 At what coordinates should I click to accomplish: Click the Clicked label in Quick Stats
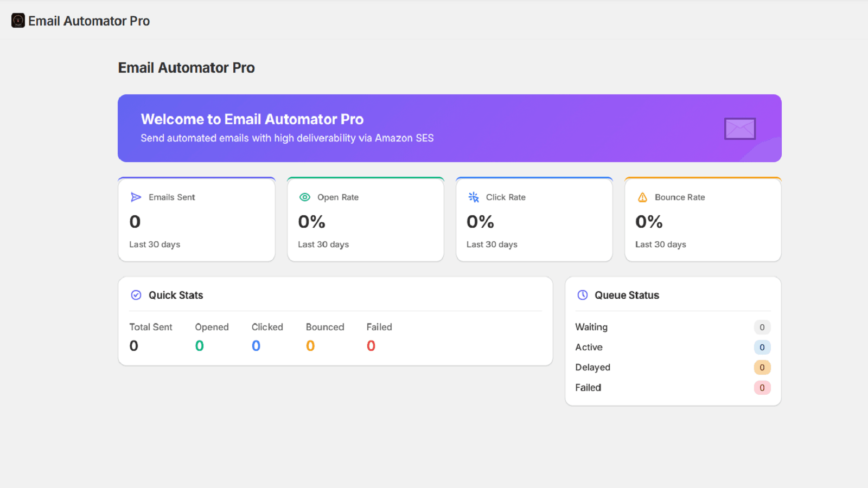pos(267,327)
